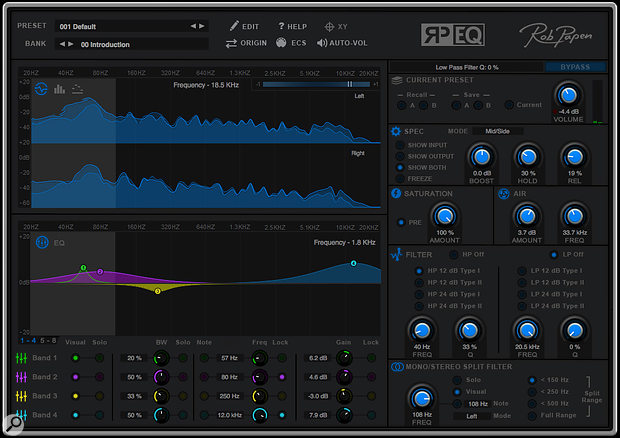This screenshot has height=438, width=620.
Task: Click EQ node 1 on graph
Action: 83,268
